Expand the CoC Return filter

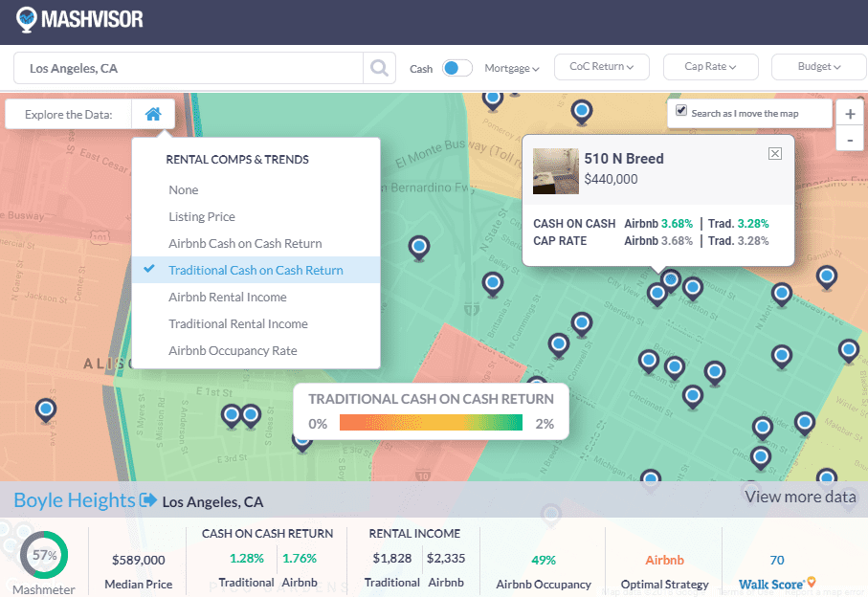coord(602,67)
